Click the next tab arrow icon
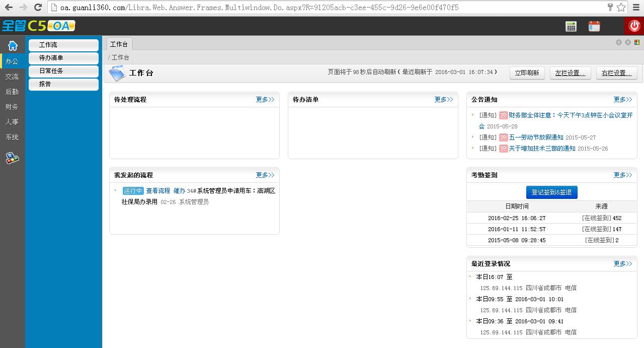The image size is (644, 348). point(628,42)
